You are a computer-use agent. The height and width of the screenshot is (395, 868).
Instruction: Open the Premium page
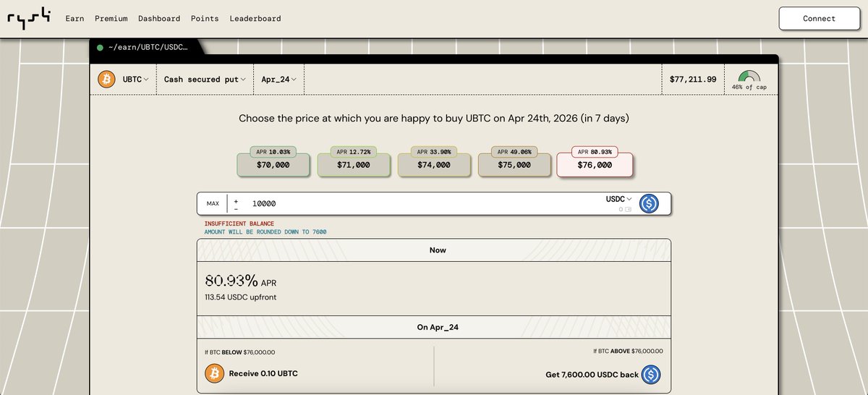point(111,19)
